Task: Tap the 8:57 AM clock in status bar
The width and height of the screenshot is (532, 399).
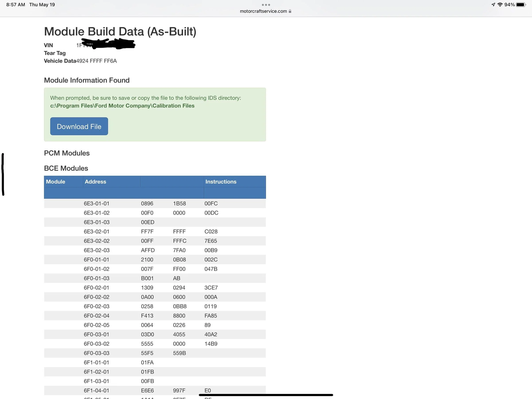Action: click(x=16, y=5)
